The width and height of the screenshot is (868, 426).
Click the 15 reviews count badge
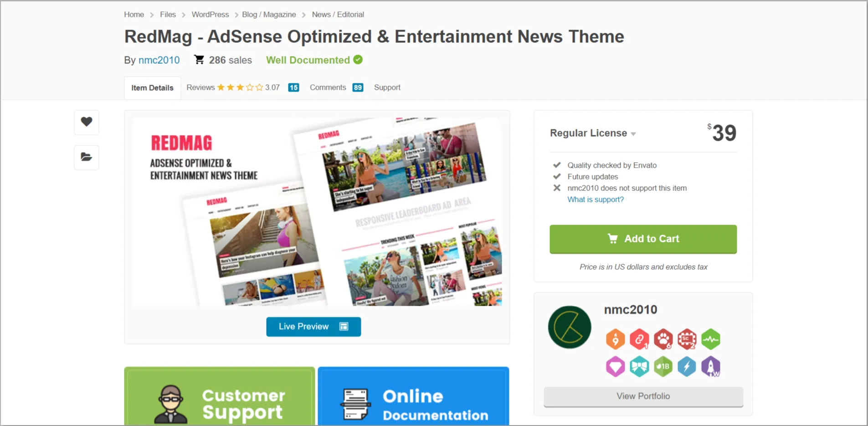pos(293,87)
